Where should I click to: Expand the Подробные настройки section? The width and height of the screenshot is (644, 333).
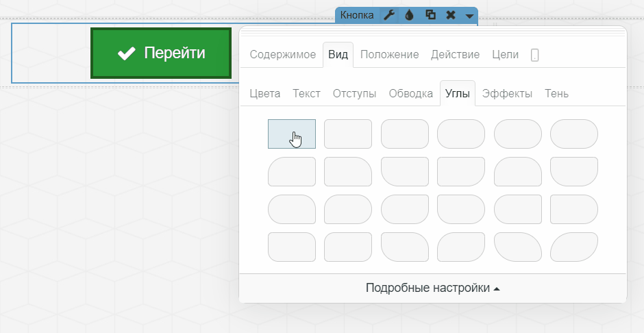coord(432,288)
